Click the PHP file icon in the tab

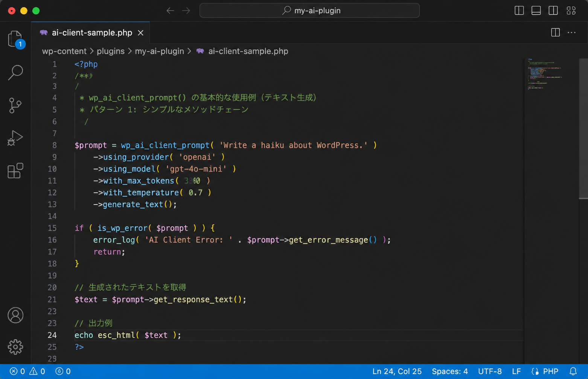pos(44,33)
